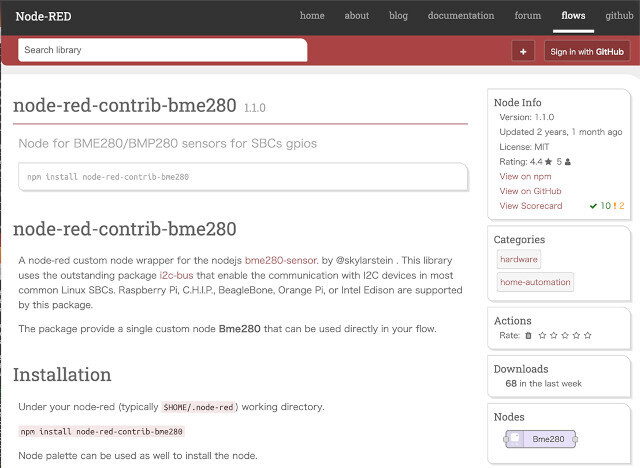The image size is (640, 468).
Task: Click the orange scorecard warning icon
Action: click(x=615, y=206)
